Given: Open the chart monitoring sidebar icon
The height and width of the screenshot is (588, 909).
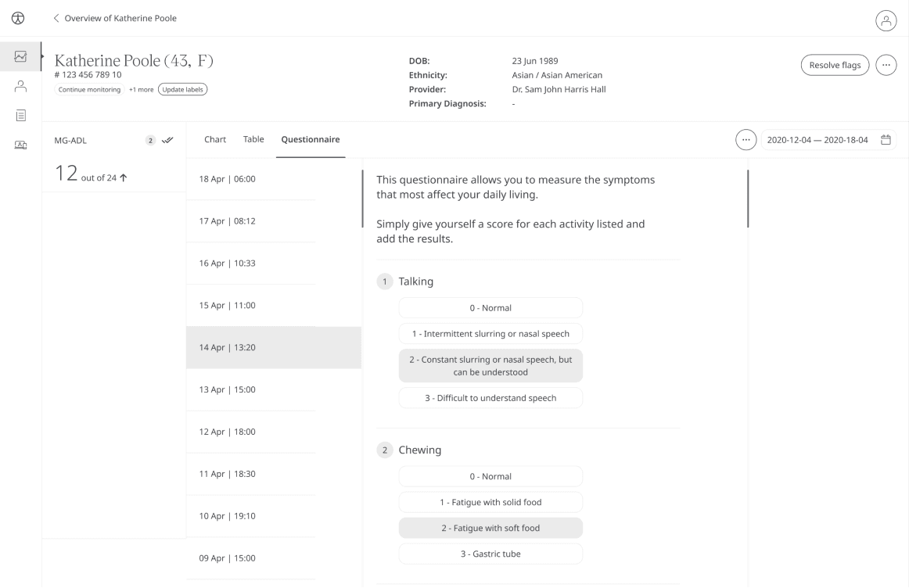Looking at the screenshot, I should [x=21, y=56].
